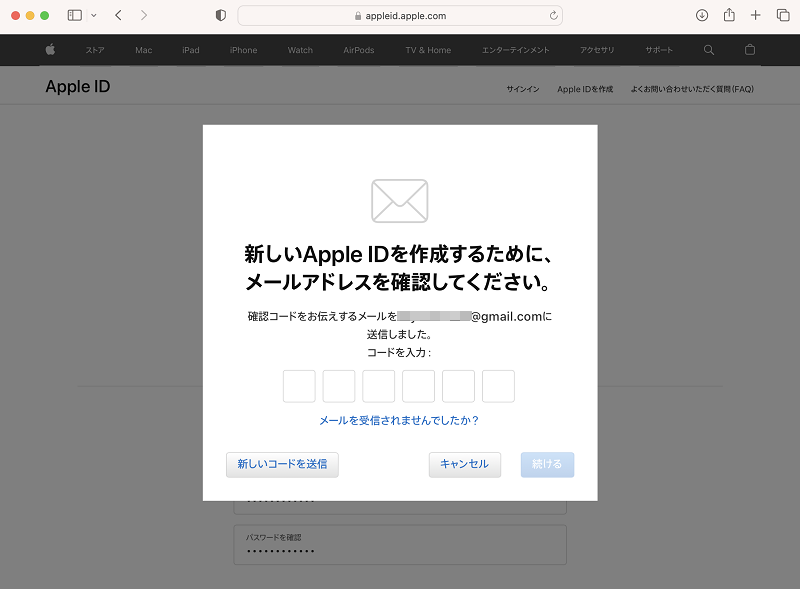This screenshot has width=800, height=589.
Task: Open the Share button in Safari
Action: tap(729, 15)
